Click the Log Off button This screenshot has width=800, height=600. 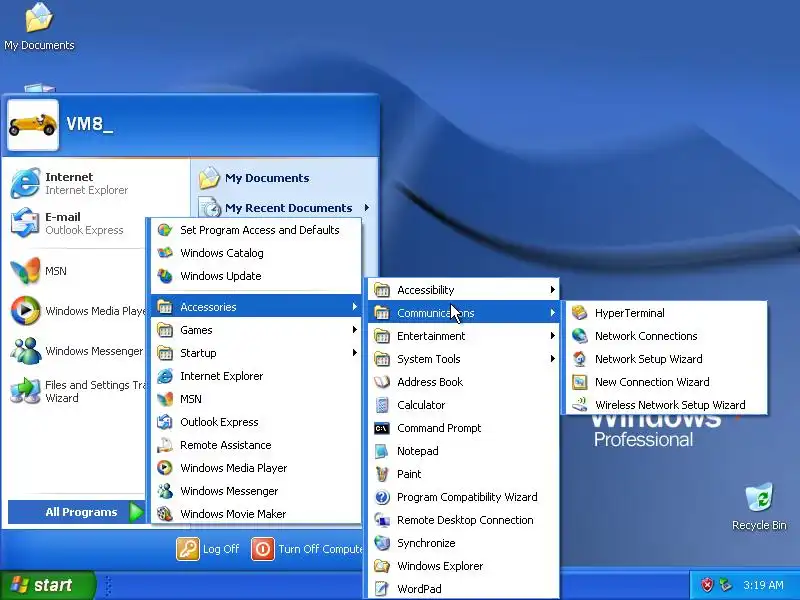(208, 549)
